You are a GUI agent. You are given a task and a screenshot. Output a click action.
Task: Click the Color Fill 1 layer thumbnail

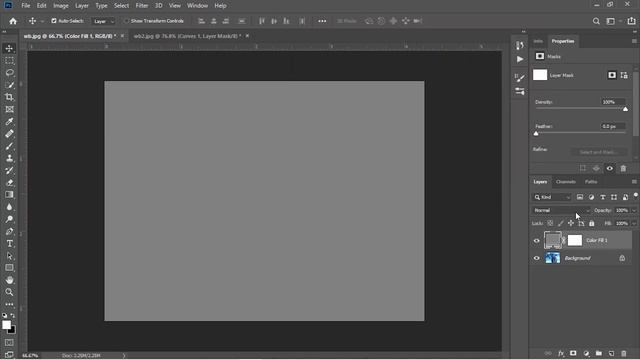pyautogui.click(x=553, y=240)
